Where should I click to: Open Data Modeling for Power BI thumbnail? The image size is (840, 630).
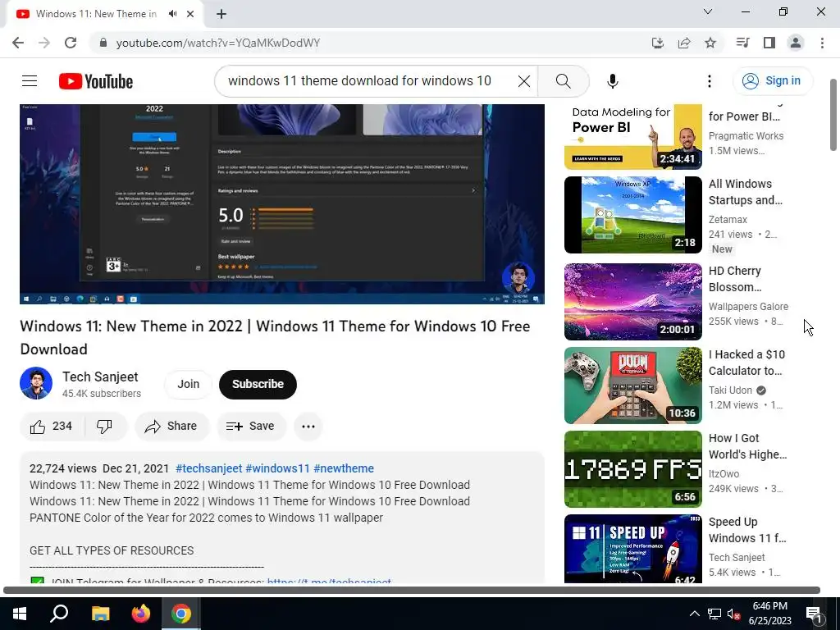pyautogui.click(x=632, y=137)
